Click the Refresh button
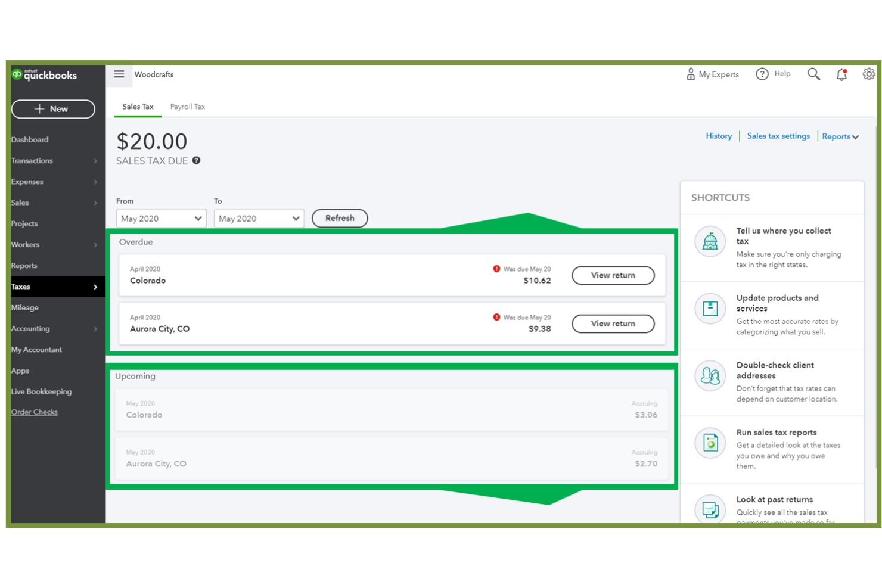This screenshot has height=588, width=882. click(340, 218)
